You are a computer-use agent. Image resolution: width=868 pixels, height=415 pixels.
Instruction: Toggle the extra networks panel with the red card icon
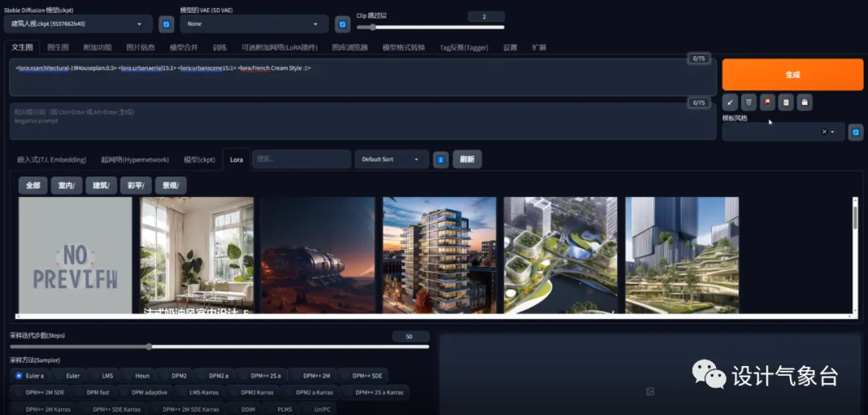[x=768, y=102]
